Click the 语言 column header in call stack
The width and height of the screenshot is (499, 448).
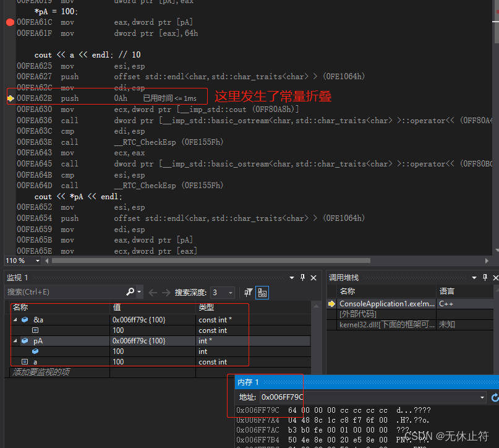coord(447,291)
